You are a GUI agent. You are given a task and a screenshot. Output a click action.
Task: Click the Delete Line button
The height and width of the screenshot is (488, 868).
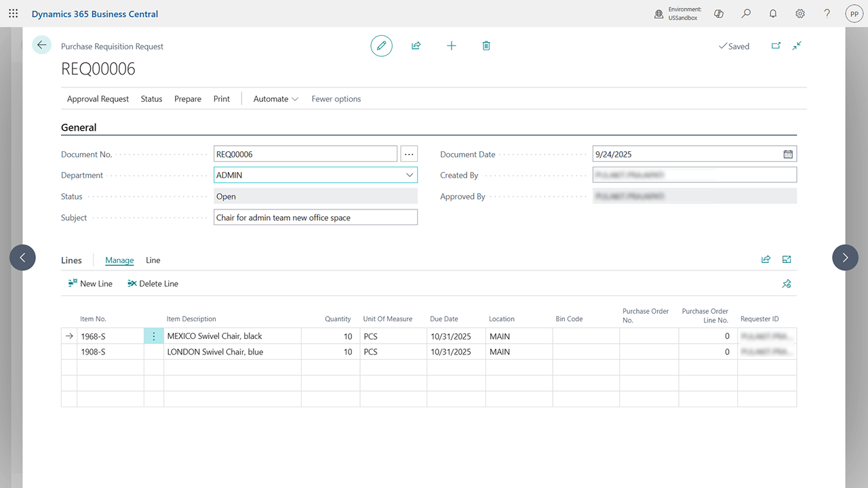153,283
